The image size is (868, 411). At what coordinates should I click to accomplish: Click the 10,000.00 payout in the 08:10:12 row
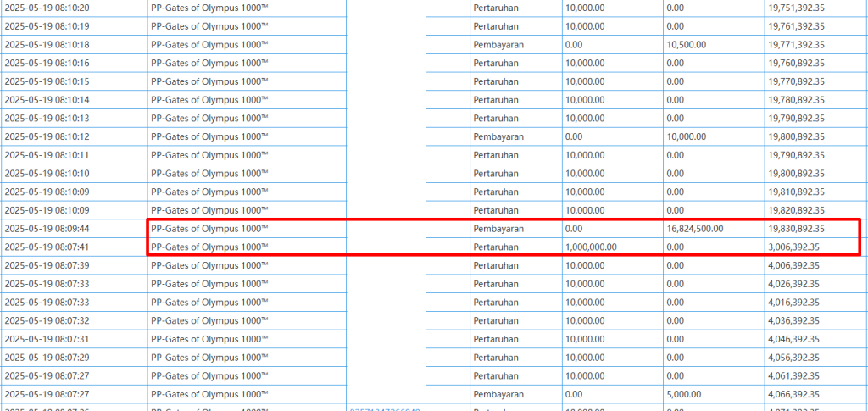point(687,136)
